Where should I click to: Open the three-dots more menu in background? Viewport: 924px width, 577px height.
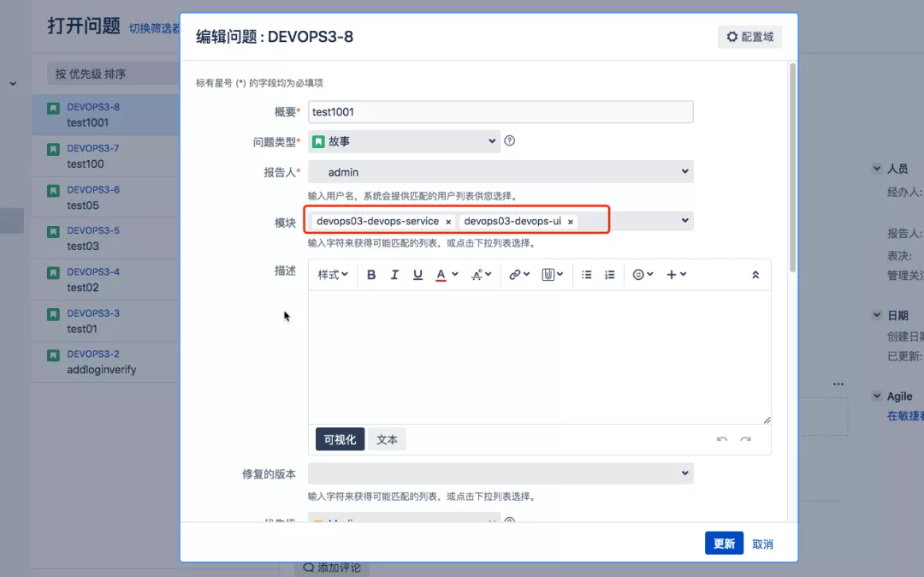click(x=838, y=384)
